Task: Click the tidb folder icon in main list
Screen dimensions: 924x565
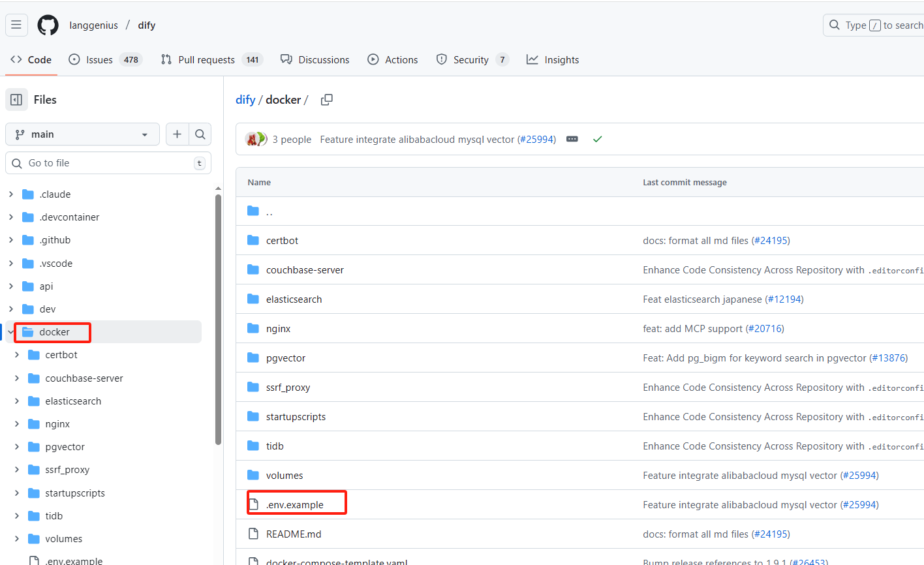Action: 253,446
